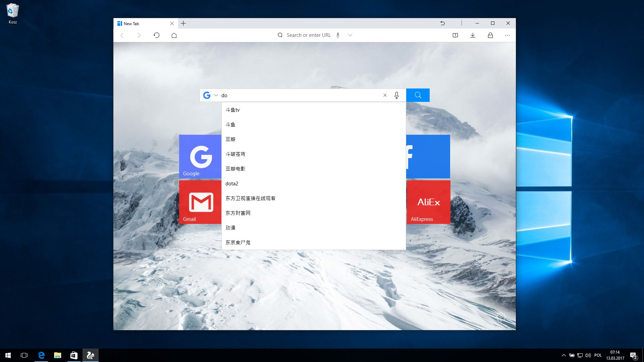644x362 pixels.
Task: Click the lock icon in toolbar
Action: click(x=490, y=35)
